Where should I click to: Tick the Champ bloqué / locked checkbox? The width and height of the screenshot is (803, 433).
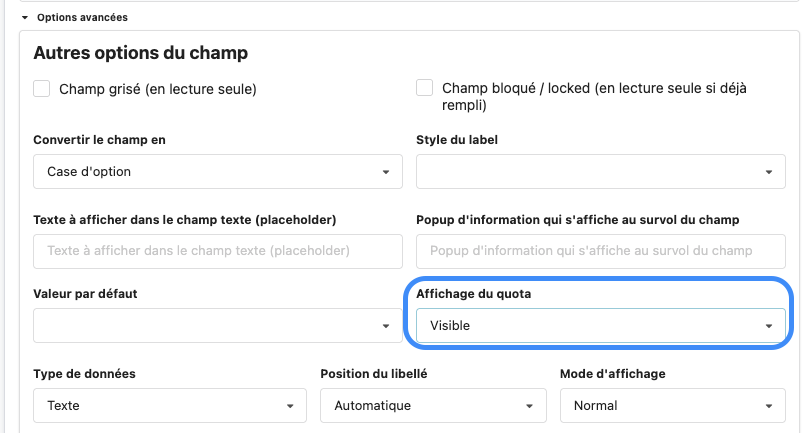[x=425, y=89]
